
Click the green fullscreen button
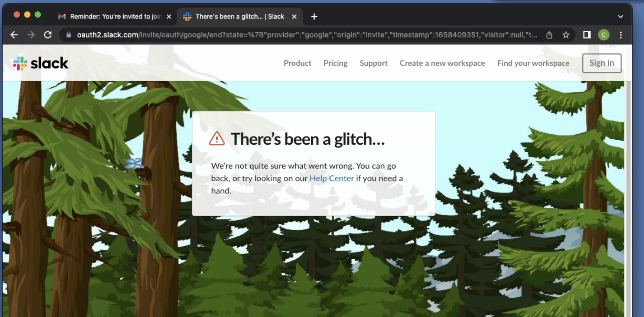(38, 14)
